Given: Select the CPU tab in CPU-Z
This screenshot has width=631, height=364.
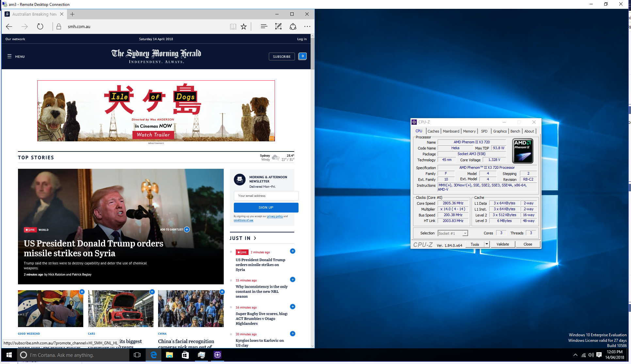Looking at the screenshot, I should coord(419,131).
